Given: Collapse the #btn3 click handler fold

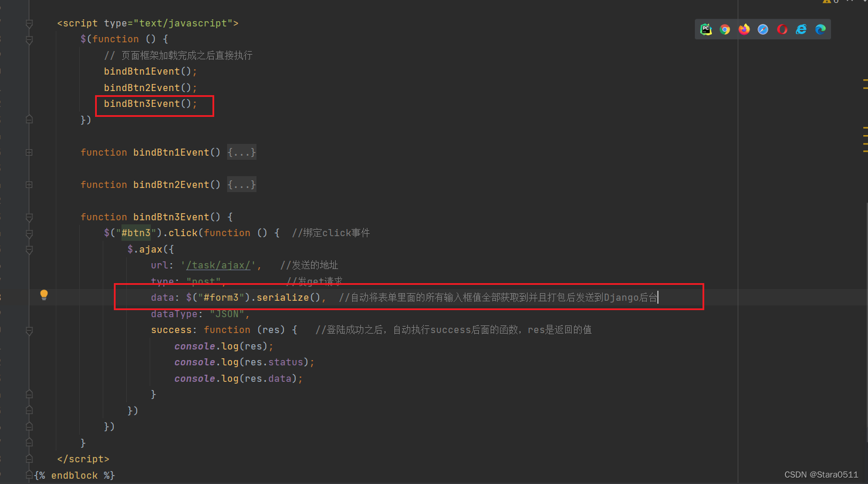Looking at the screenshot, I should (x=29, y=233).
